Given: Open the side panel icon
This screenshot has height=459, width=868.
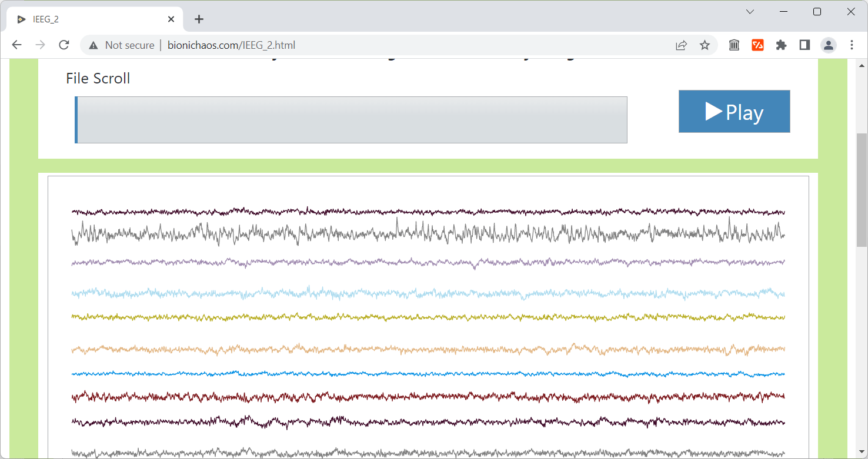Looking at the screenshot, I should pos(804,45).
